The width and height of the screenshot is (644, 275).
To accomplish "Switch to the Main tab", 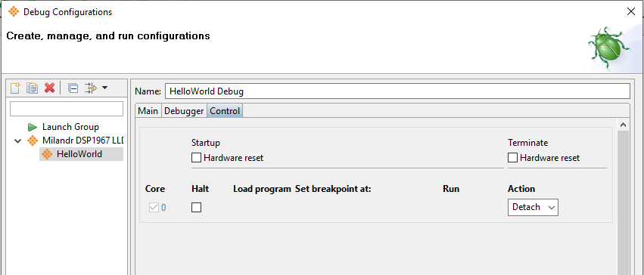I will click(x=148, y=111).
